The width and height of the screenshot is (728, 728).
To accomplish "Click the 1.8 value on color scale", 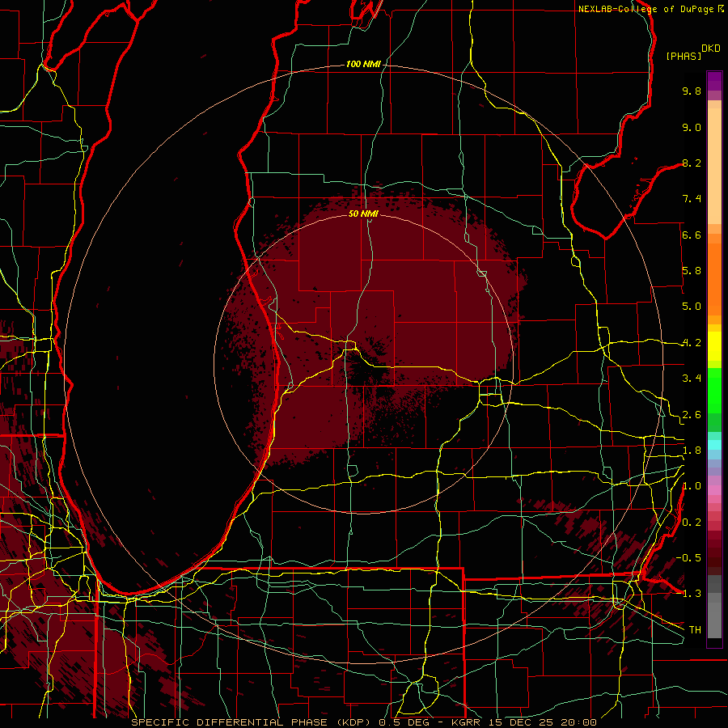I will [x=692, y=451].
